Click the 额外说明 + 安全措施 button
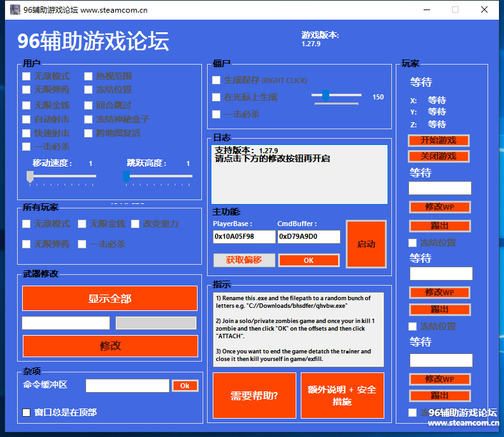 [x=342, y=396]
